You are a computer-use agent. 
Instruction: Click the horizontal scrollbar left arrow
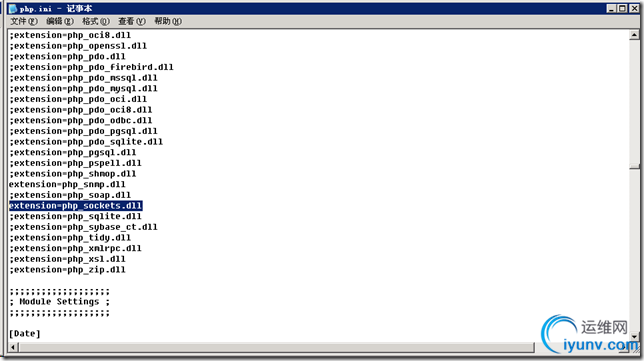[13, 347]
